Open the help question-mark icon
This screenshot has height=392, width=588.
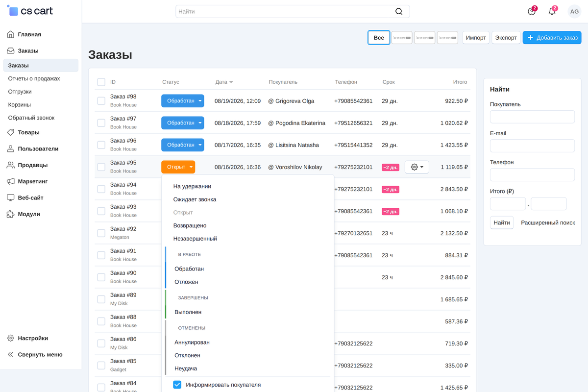click(x=532, y=11)
